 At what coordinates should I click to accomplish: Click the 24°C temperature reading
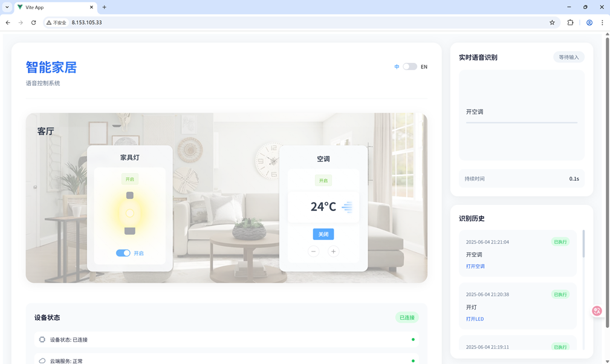323,207
